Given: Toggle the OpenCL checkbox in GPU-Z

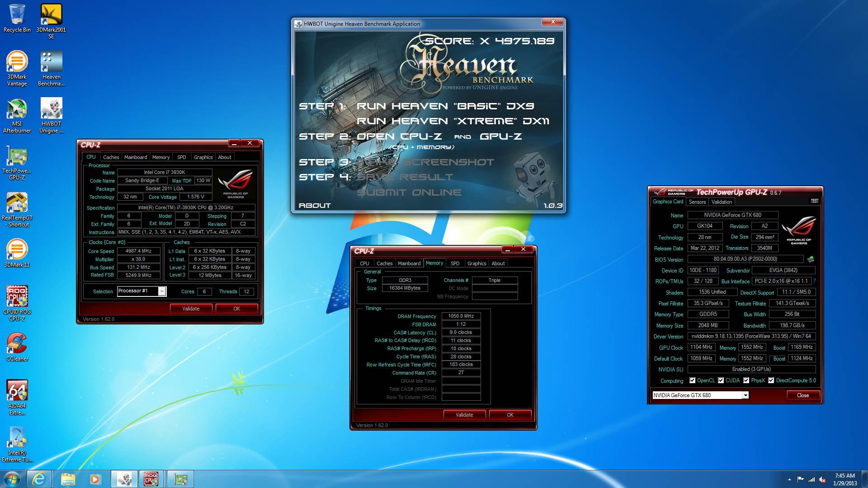Looking at the screenshot, I should [692, 380].
